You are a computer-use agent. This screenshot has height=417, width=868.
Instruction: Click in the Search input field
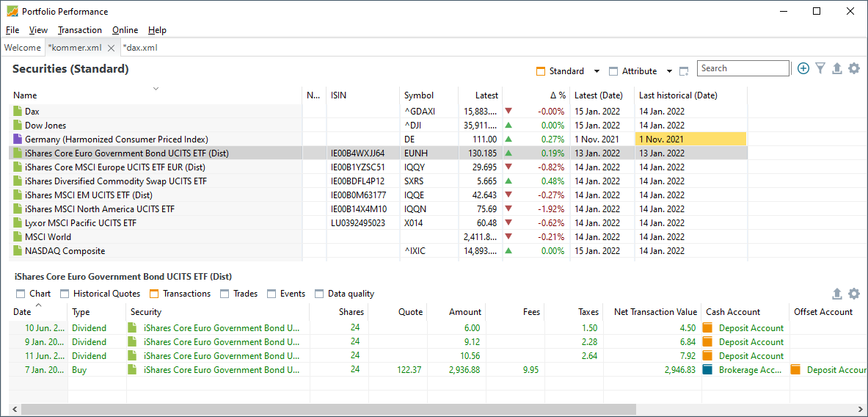click(743, 68)
